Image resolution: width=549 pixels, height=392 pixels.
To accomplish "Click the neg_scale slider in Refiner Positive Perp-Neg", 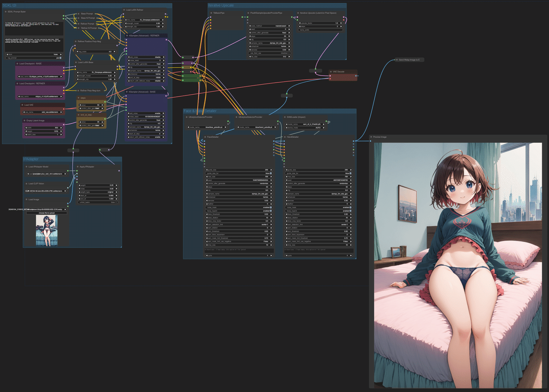I will (96, 51).
